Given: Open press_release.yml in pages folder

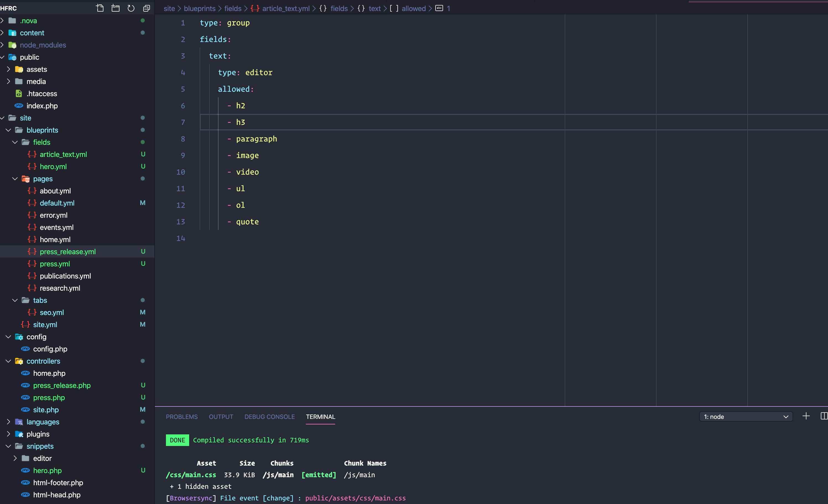Looking at the screenshot, I should click(67, 251).
